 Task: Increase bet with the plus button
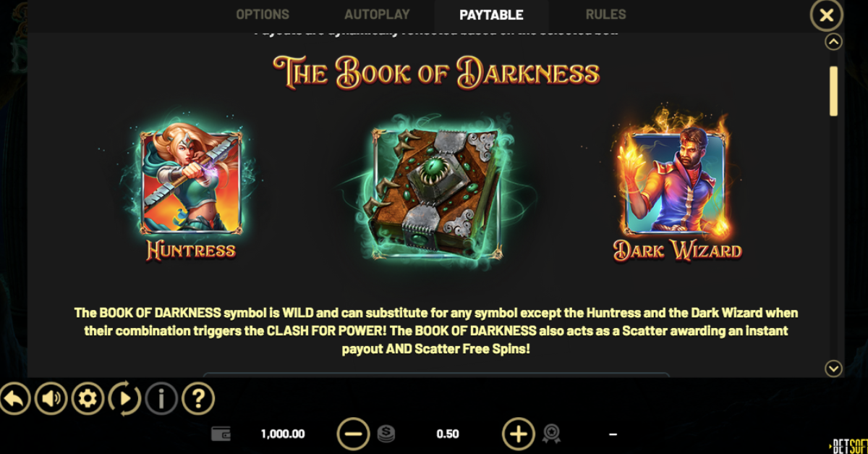pyautogui.click(x=519, y=434)
